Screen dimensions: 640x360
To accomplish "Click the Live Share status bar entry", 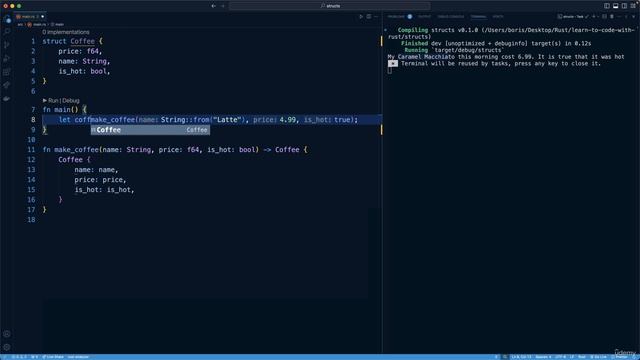I will [x=53, y=357].
